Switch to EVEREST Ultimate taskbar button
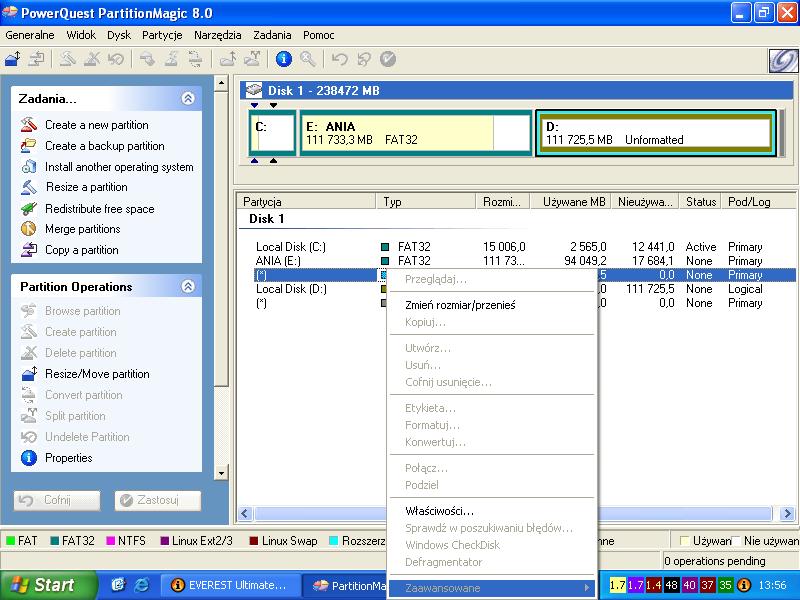 (229, 585)
